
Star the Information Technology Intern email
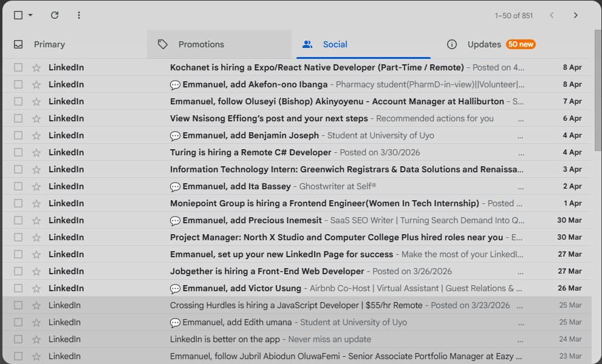click(36, 169)
